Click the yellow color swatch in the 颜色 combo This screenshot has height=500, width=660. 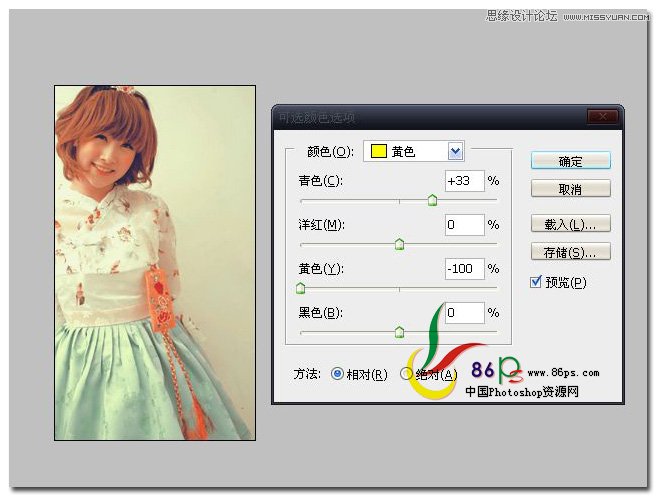(378, 151)
